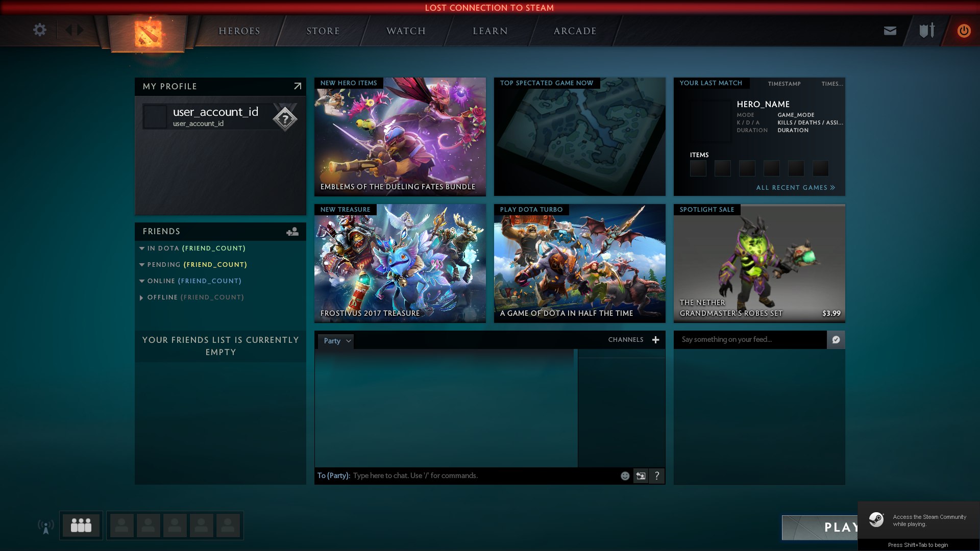
Task: Open the Party chat channel dropdown
Action: click(x=337, y=341)
